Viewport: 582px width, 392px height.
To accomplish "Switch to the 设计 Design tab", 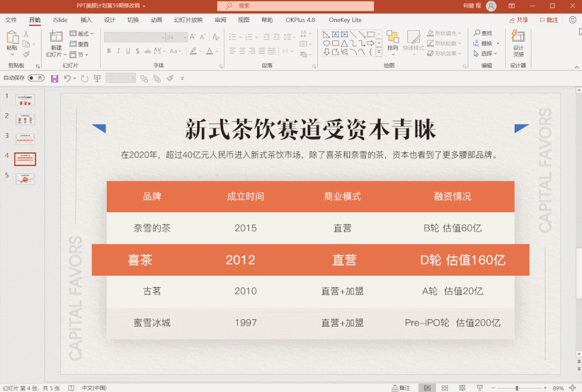I will [x=109, y=20].
